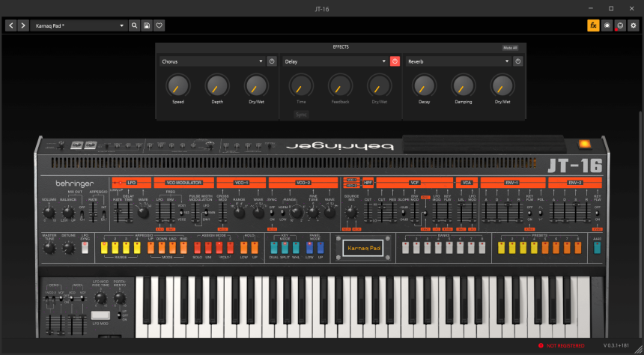
Task: Click the Reverb Dry/Wet knob
Action: [x=502, y=86]
